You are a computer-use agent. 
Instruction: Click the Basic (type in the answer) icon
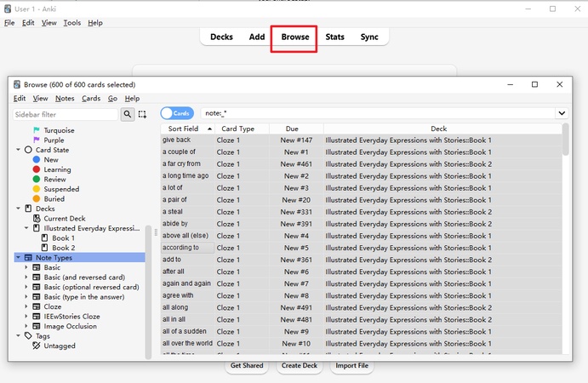pos(37,297)
